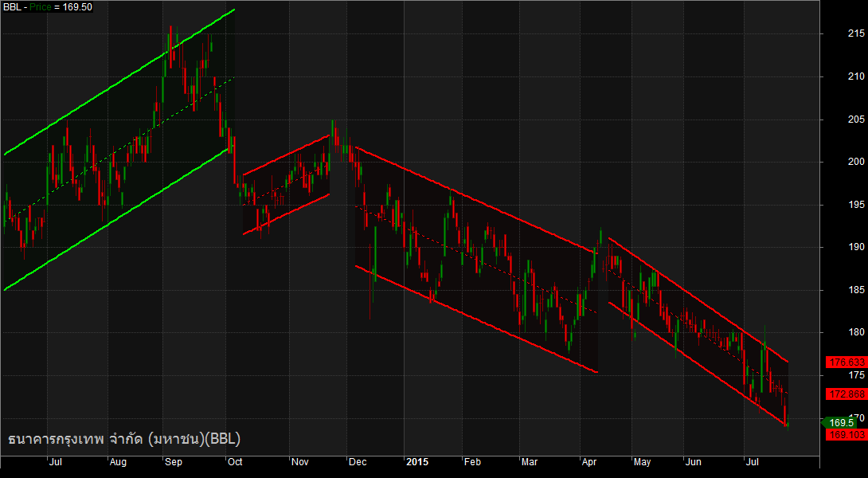Click the red 176.633 channel value label
This screenshot has height=478, width=868.
tap(846, 362)
